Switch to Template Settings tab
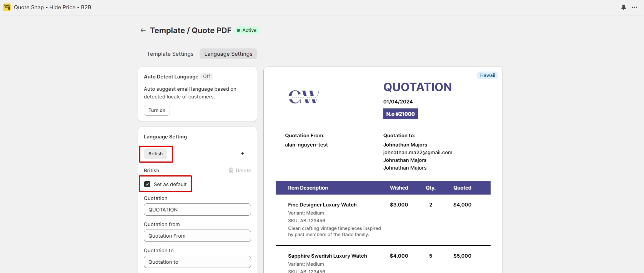 170,54
